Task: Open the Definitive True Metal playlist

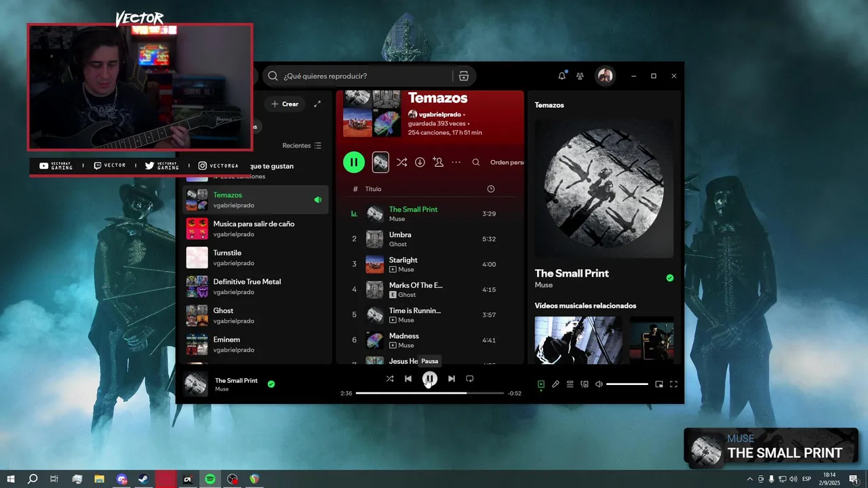Action: coord(256,287)
